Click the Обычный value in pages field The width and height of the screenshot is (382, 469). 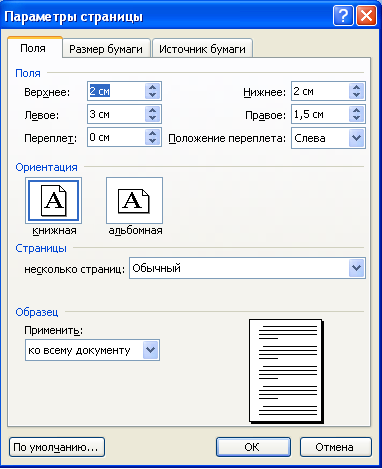coord(157,268)
